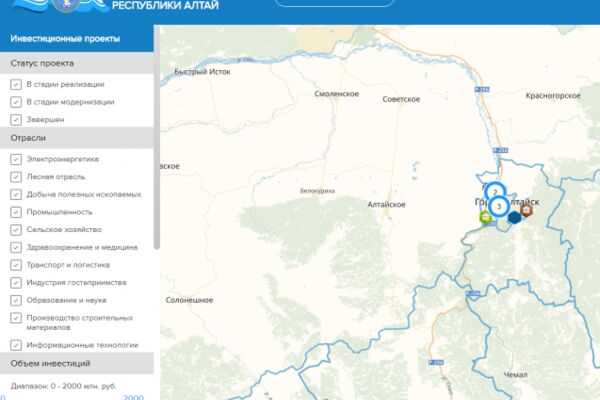Click the "Красногорское" map label

(553, 96)
